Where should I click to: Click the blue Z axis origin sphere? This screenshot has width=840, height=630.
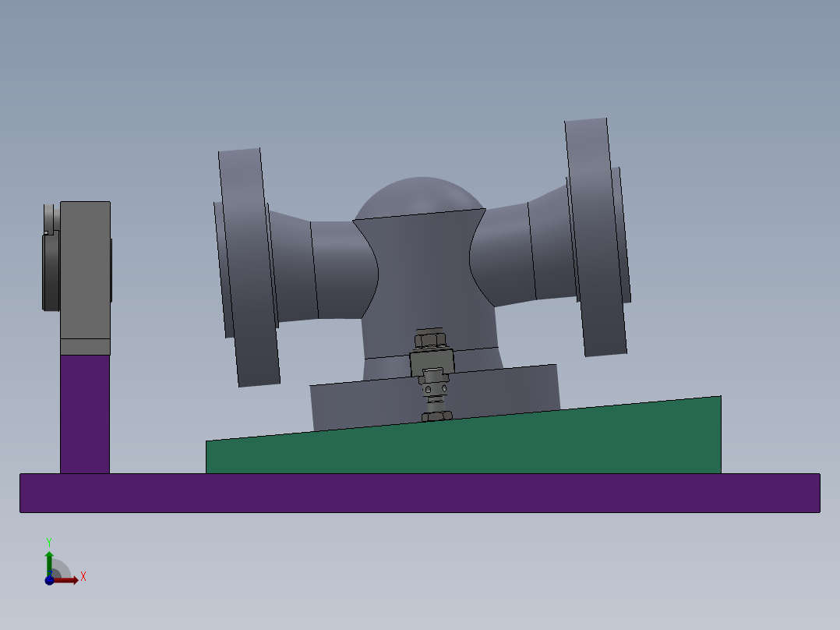coord(49,581)
